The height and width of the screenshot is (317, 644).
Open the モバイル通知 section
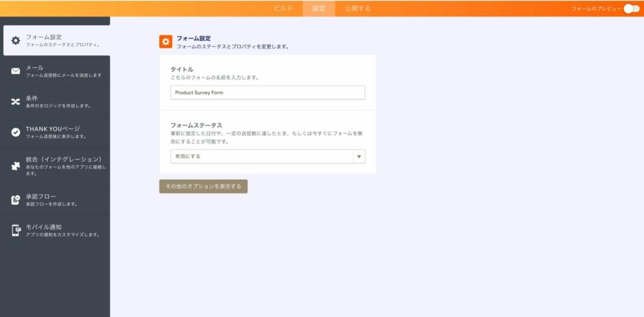(x=55, y=230)
